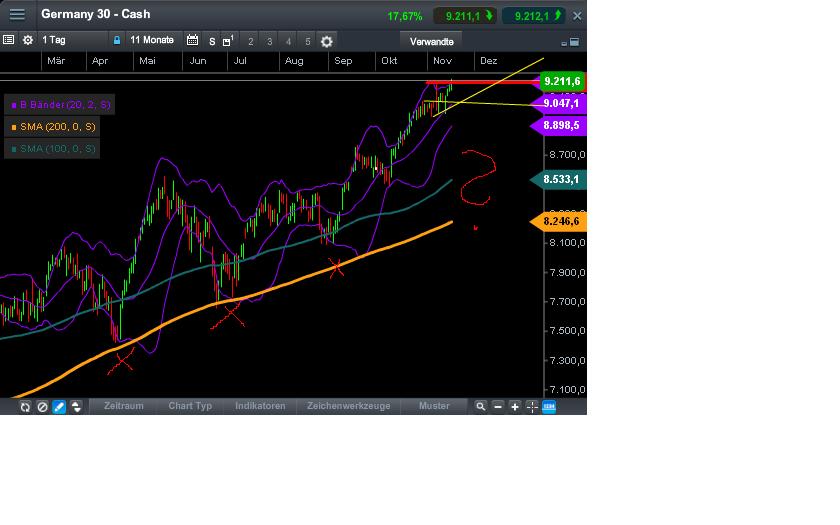Open the large gear chart settings icon
This screenshot has width=840, height=525.
point(327,41)
